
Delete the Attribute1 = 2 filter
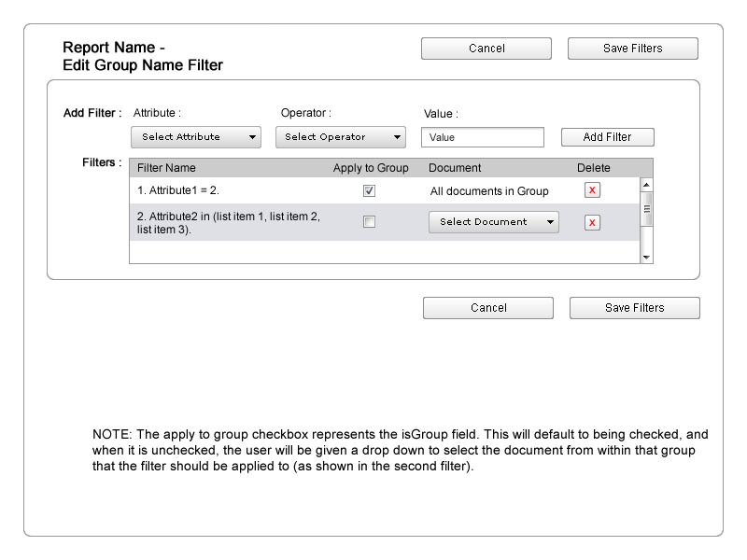coord(592,190)
